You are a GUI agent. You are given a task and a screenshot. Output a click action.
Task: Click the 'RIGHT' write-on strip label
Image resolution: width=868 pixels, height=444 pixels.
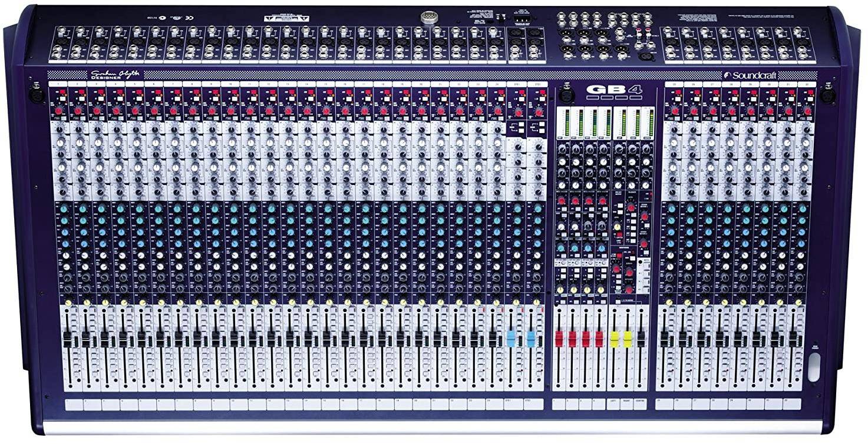pos(627,405)
